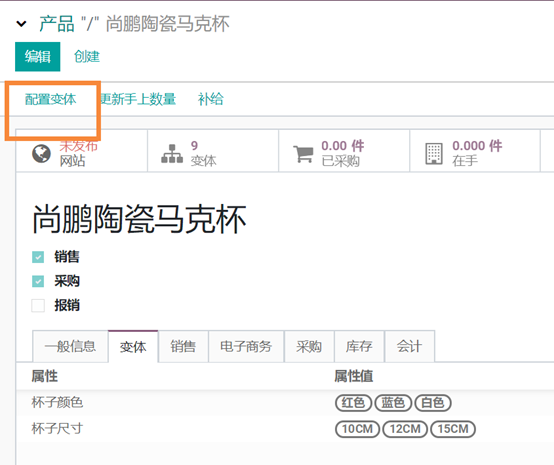Viewport: 554px width, 465px height.
Task: Click the 红色 attribute tag
Action: 353,403
